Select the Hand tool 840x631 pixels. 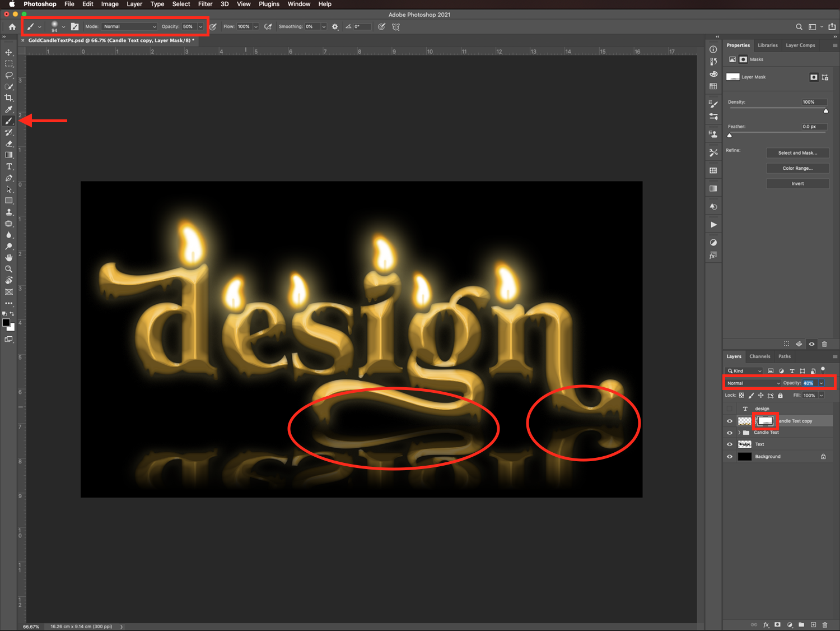9,258
